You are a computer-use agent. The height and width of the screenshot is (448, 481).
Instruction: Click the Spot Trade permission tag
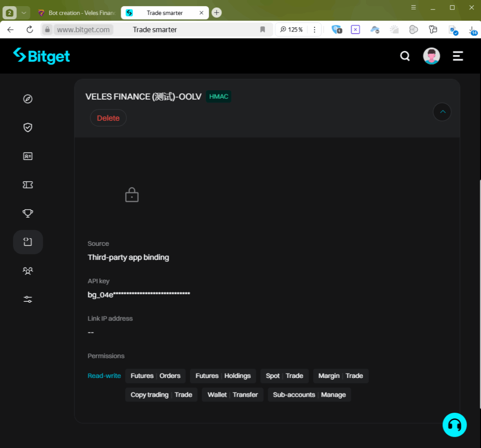coord(284,376)
